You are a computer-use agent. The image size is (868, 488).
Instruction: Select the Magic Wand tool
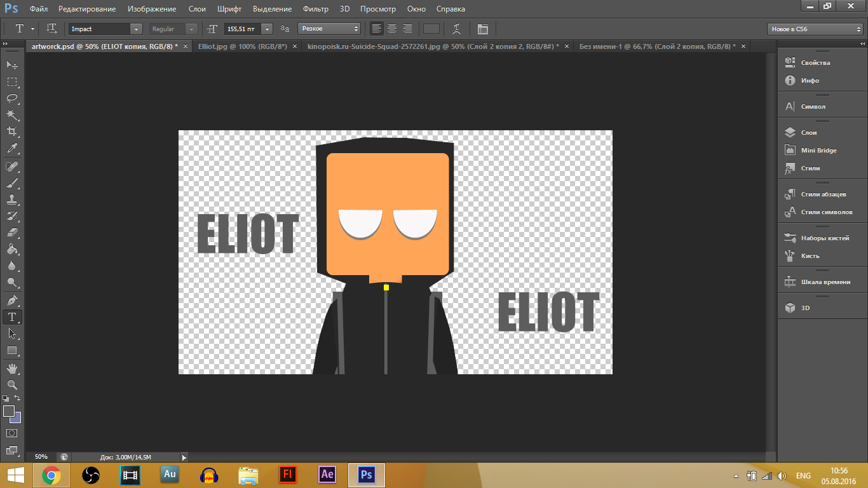click(12, 115)
